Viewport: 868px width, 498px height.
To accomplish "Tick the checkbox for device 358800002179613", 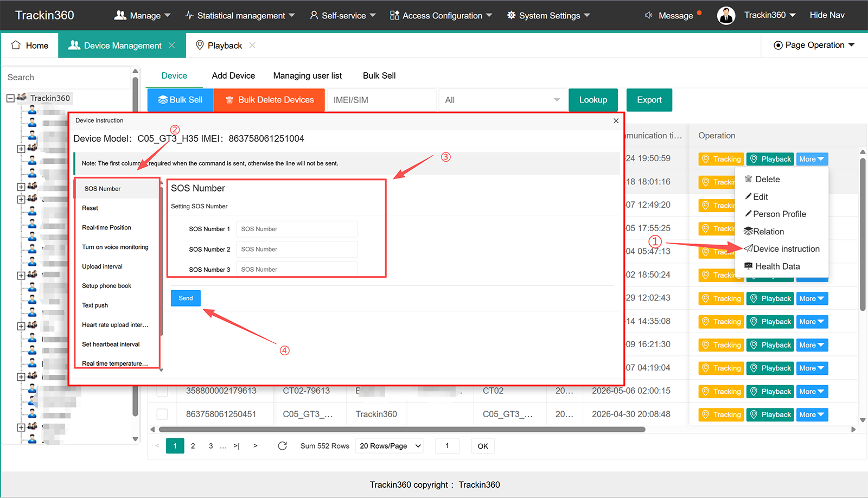I will pos(162,391).
